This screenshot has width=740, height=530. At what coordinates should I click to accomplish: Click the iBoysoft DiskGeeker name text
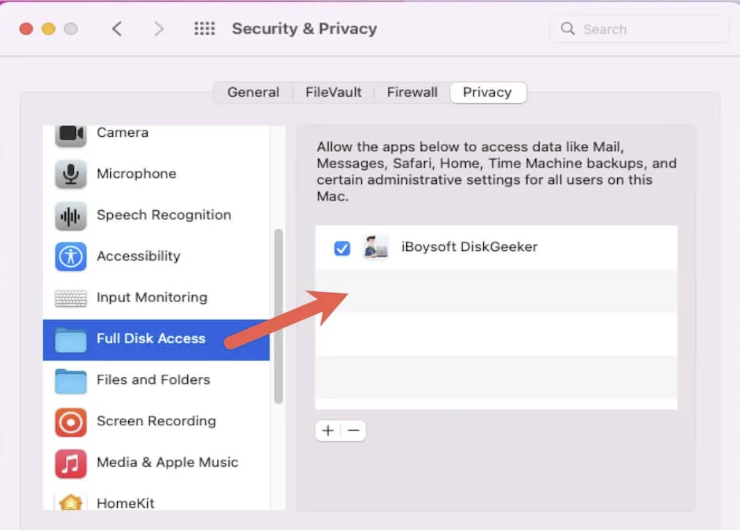[470, 247]
